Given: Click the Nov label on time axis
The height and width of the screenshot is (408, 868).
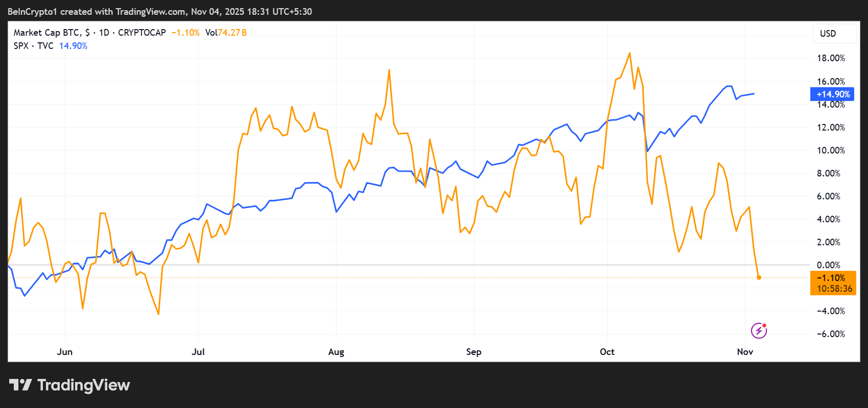Looking at the screenshot, I should tap(745, 352).
